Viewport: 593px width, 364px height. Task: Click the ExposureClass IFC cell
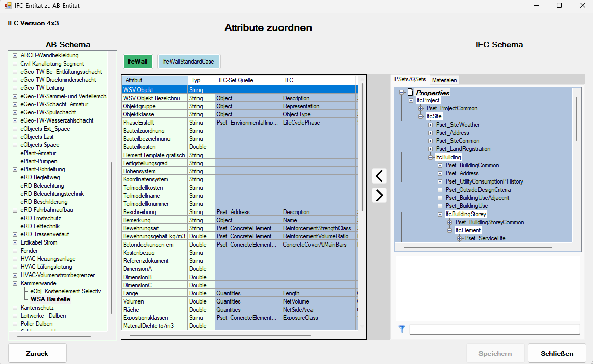point(319,318)
